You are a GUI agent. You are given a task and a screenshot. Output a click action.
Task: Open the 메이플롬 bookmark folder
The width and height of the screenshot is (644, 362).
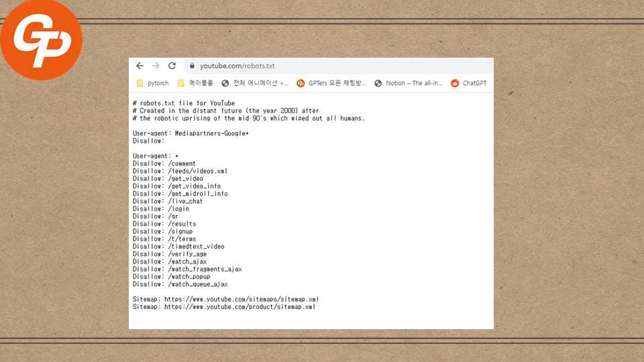[195, 83]
